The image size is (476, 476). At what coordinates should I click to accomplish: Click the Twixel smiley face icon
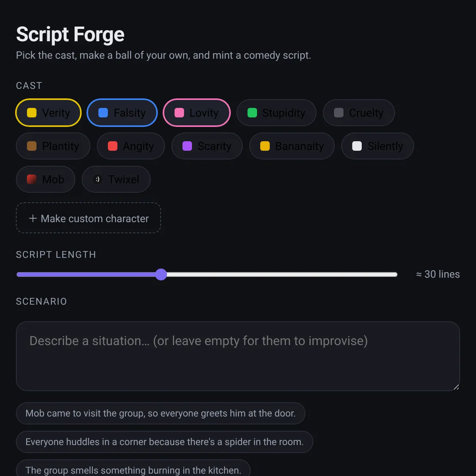click(98, 179)
